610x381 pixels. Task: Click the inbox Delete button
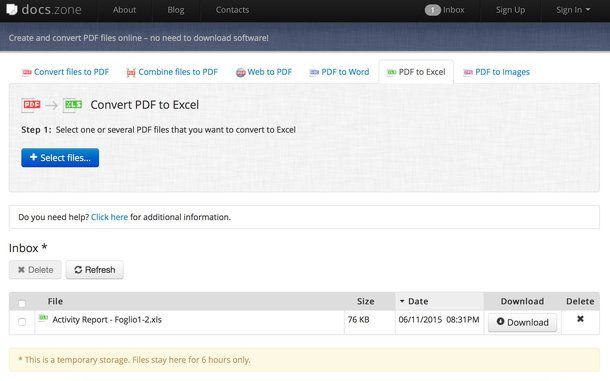click(x=35, y=270)
